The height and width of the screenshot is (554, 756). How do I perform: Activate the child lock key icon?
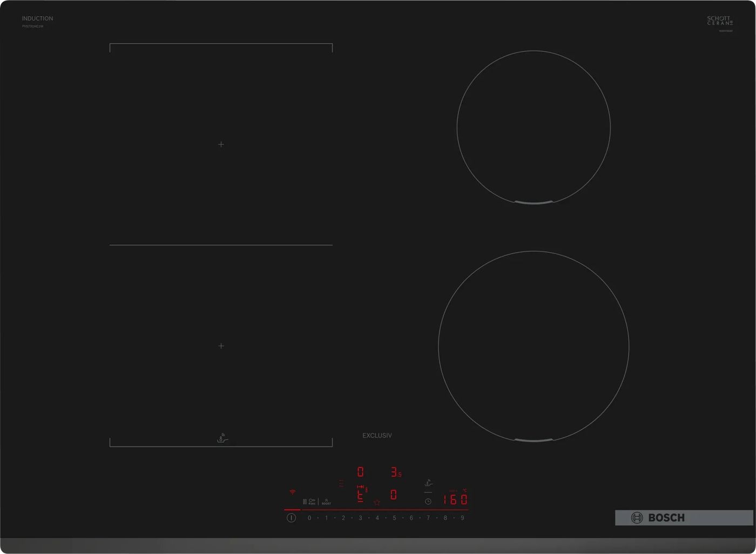pos(312,501)
